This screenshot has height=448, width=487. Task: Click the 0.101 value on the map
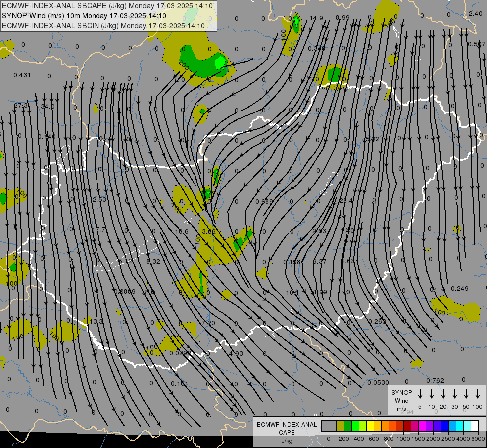point(180,384)
